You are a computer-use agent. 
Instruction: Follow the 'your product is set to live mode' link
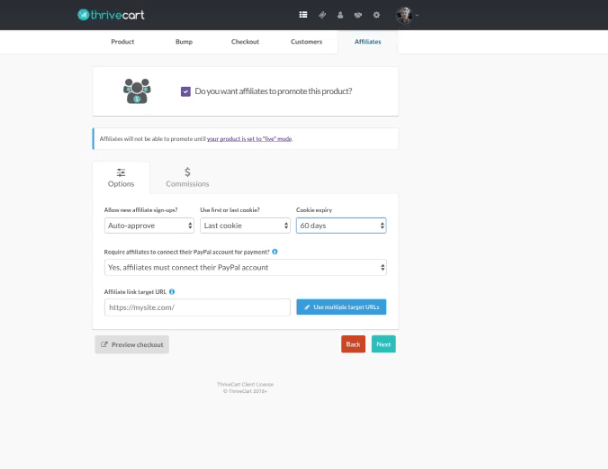[x=249, y=139]
